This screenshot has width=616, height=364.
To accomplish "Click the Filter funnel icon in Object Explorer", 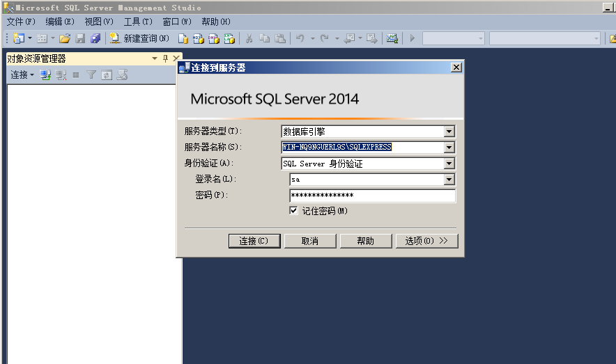I will pos(91,74).
